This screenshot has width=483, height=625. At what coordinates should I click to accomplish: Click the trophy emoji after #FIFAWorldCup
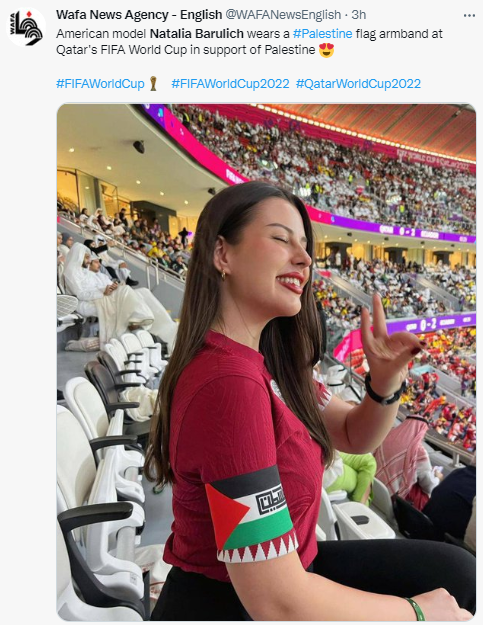153,84
